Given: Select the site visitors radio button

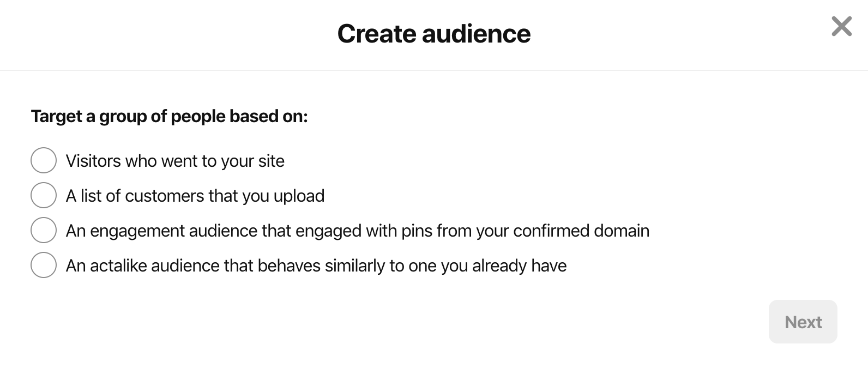Looking at the screenshot, I should 44,160.
